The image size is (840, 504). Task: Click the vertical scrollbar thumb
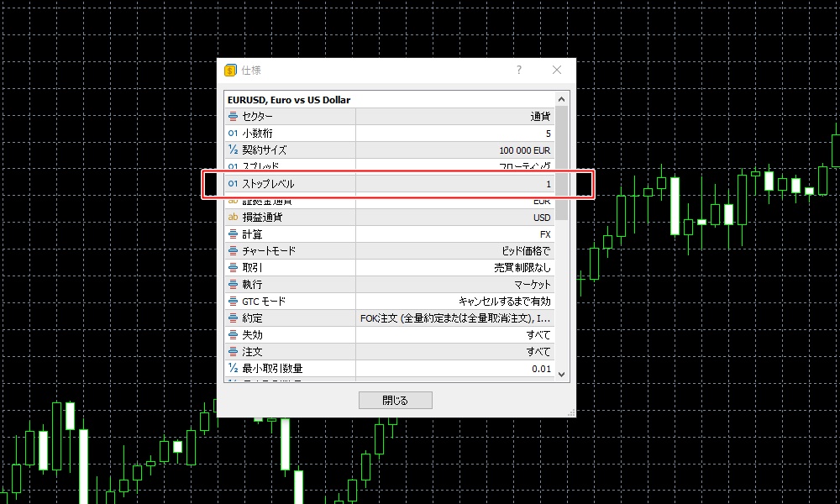pyautogui.click(x=562, y=160)
